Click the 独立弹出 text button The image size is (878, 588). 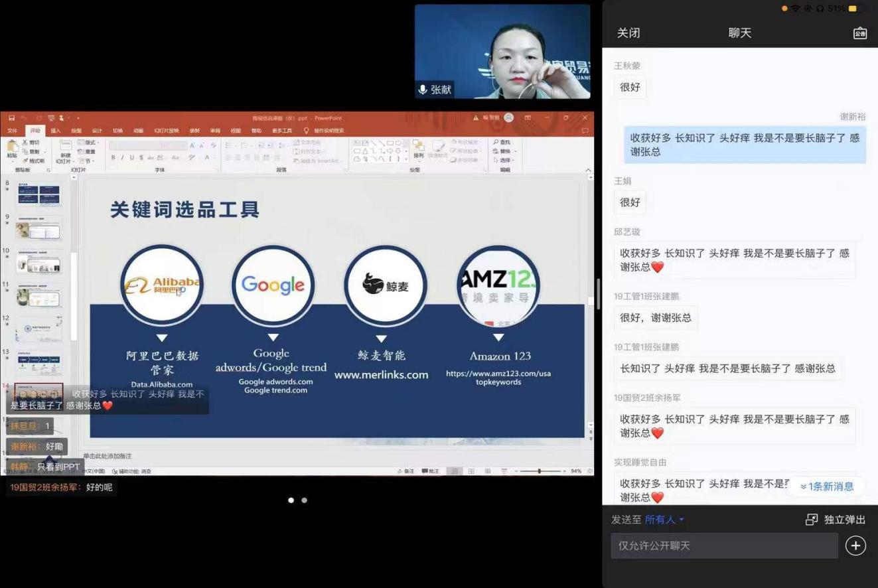point(845,520)
